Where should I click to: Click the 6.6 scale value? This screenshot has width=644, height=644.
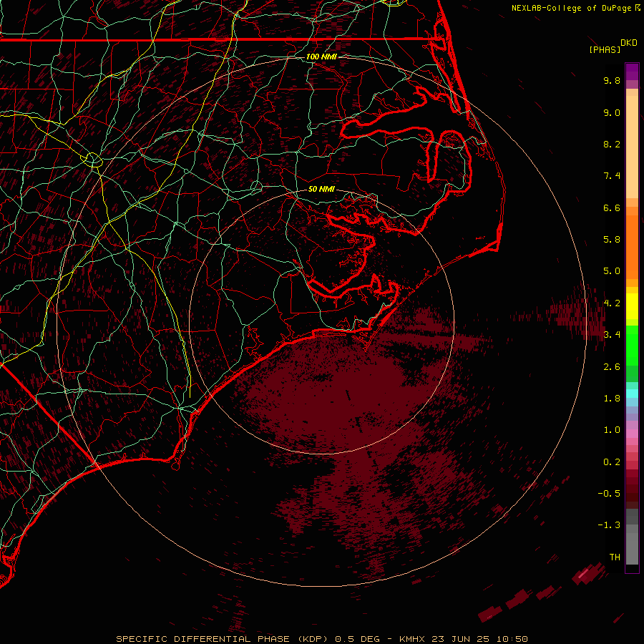[x=612, y=208]
